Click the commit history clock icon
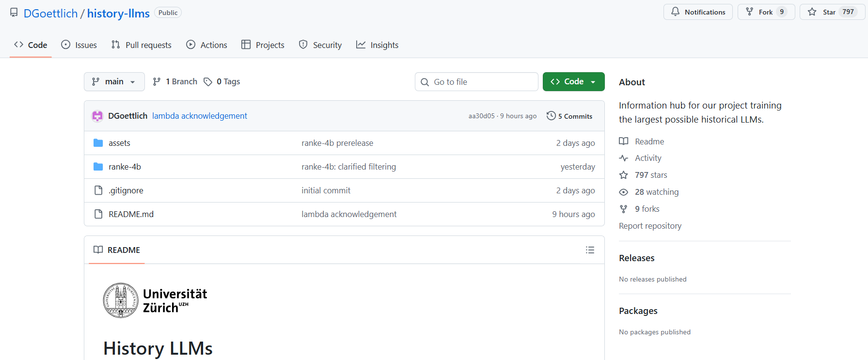 click(x=551, y=116)
